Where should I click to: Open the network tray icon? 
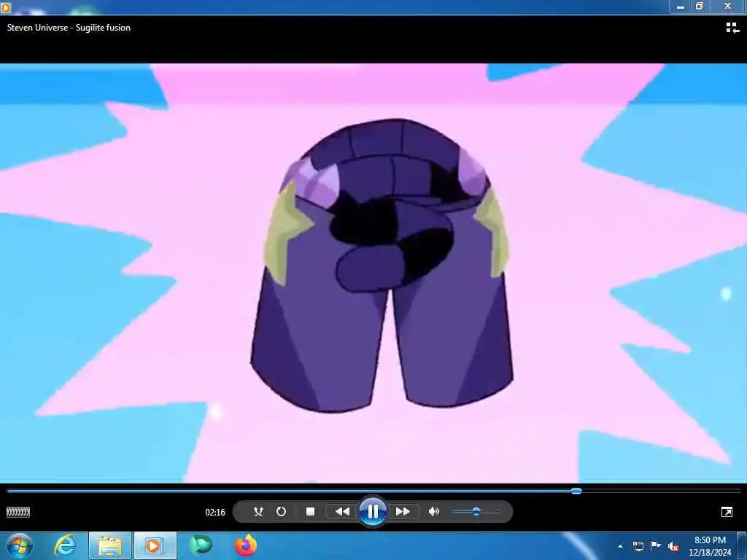[x=638, y=546]
